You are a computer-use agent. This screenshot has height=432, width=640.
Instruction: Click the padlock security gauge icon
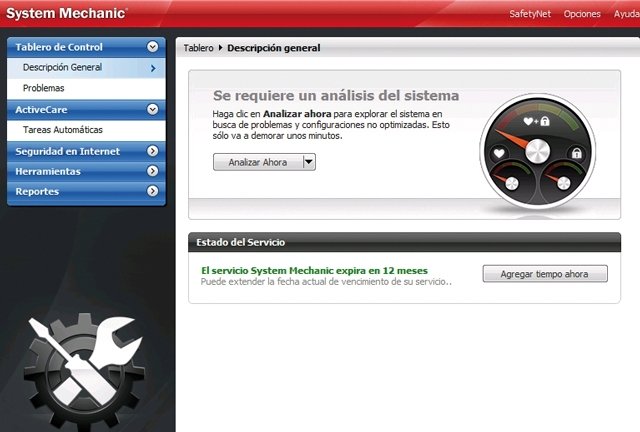point(576,154)
